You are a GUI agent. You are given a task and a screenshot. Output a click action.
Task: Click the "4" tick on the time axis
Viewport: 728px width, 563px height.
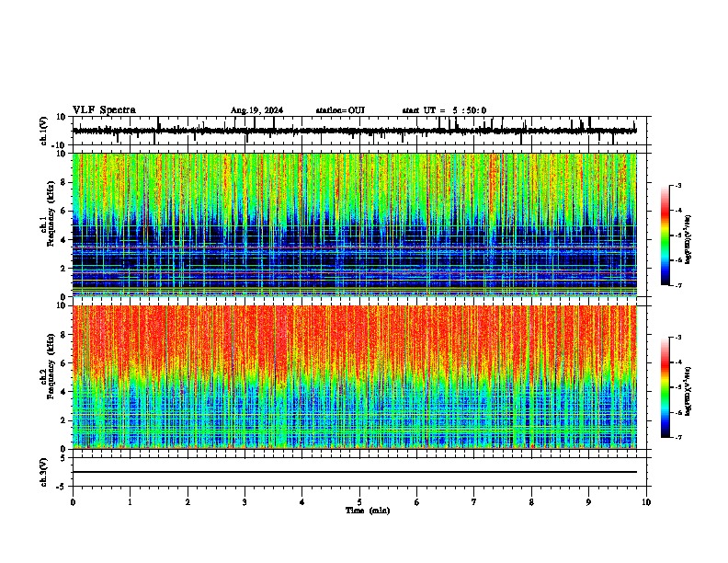click(x=302, y=502)
